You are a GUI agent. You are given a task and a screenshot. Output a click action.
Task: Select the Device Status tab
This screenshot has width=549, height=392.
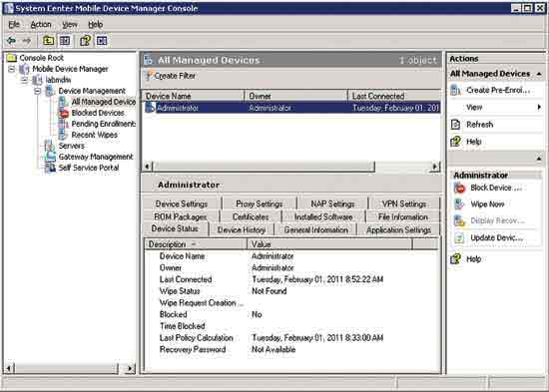[x=175, y=228]
